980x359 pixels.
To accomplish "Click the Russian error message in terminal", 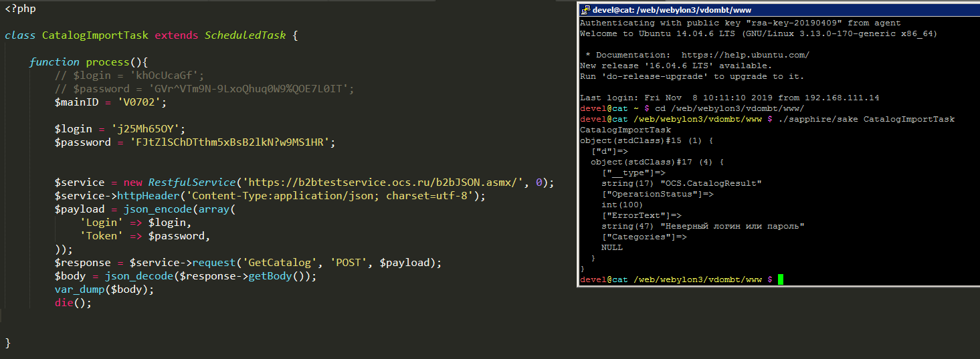I will tap(732, 226).
